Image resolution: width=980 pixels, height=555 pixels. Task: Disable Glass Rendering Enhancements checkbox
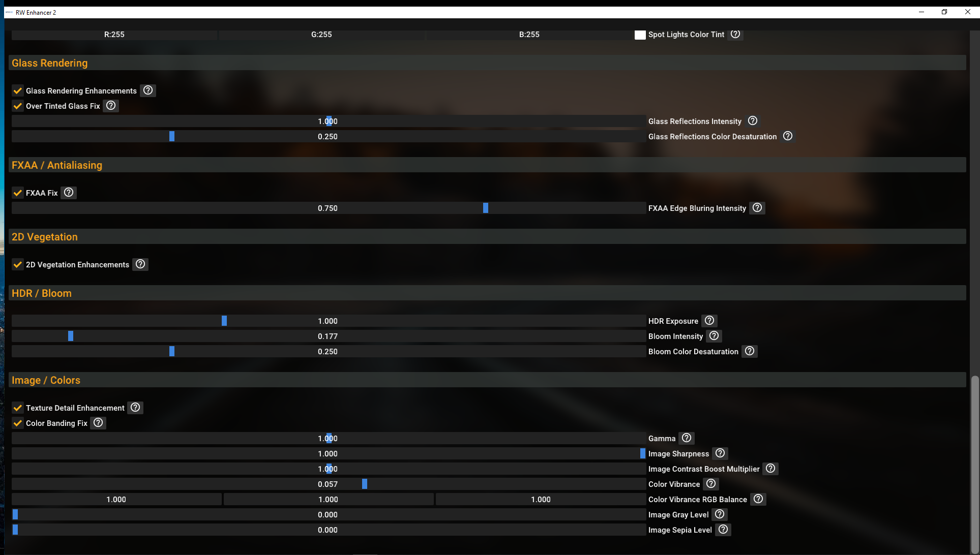[x=18, y=91]
